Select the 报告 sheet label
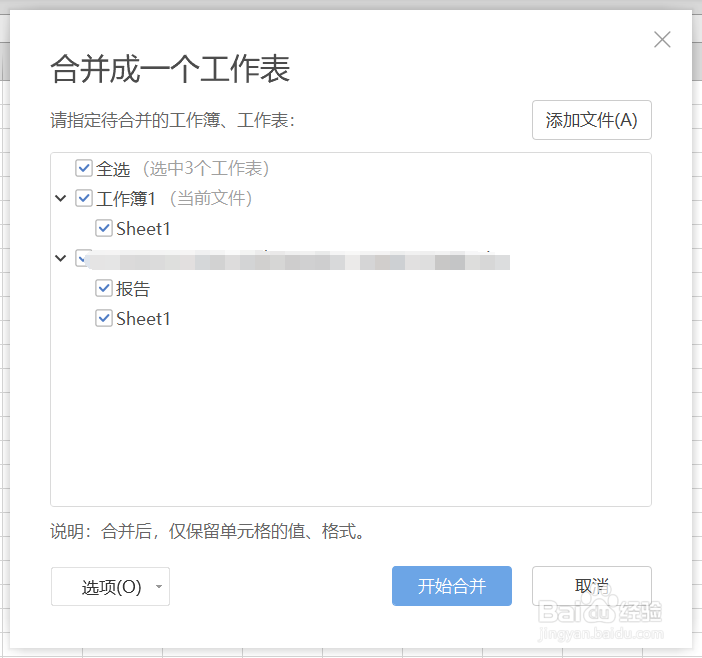The image size is (702, 658). (x=133, y=288)
